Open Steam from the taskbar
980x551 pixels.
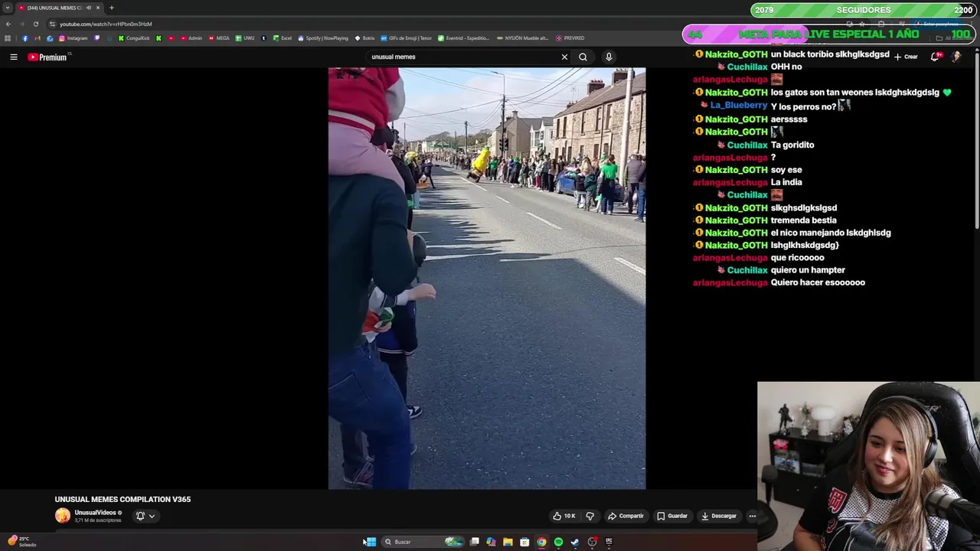coord(575,542)
